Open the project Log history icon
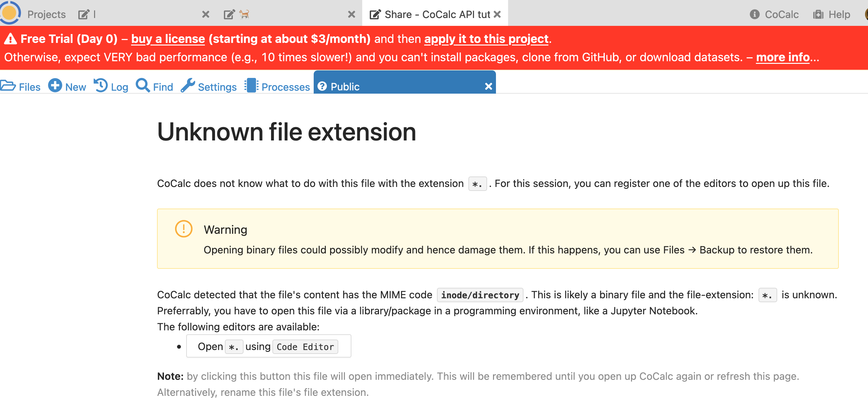The height and width of the screenshot is (406, 868). (x=100, y=85)
